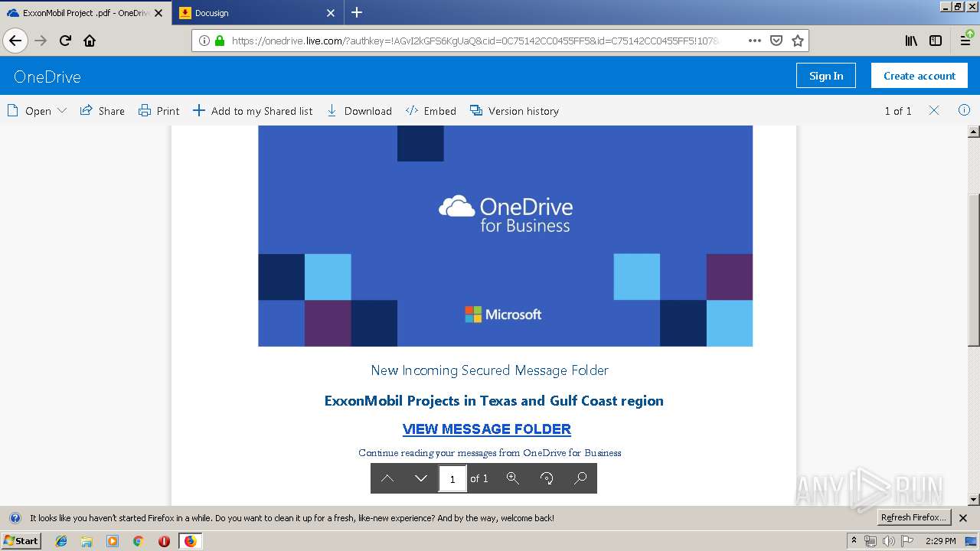This screenshot has width=980, height=551.
Task: Open the Firefox Library icon
Action: (x=911, y=41)
